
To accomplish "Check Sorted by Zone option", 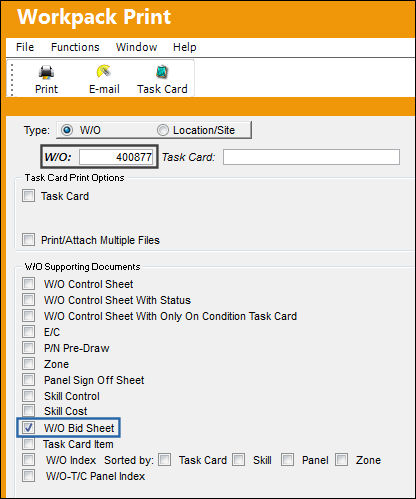I will (x=341, y=460).
